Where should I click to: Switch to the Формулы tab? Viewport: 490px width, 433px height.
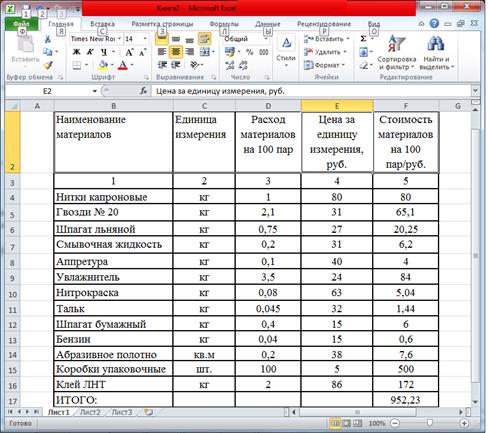coord(224,24)
